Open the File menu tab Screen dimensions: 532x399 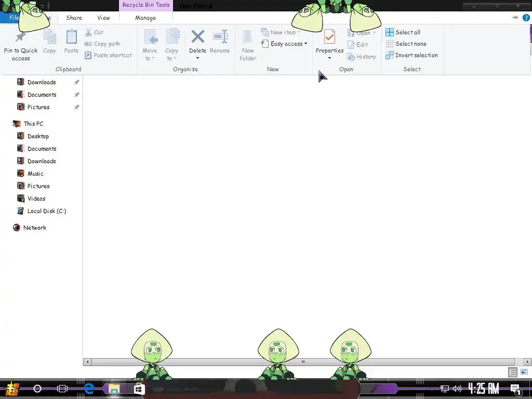(14, 18)
